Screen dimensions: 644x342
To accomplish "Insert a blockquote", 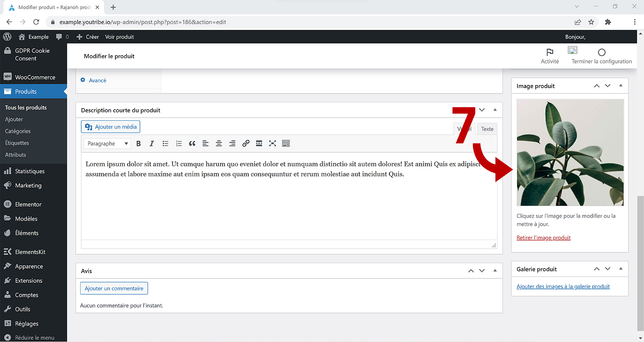I will click(192, 143).
